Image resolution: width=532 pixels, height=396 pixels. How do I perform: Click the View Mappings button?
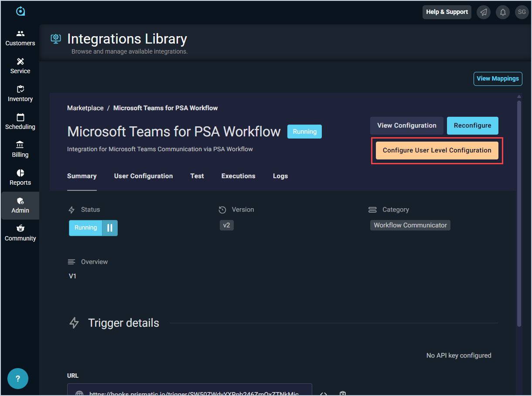coord(498,79)
